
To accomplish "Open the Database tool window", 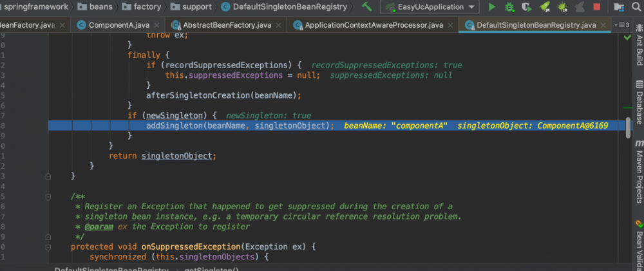I will 639,102.
